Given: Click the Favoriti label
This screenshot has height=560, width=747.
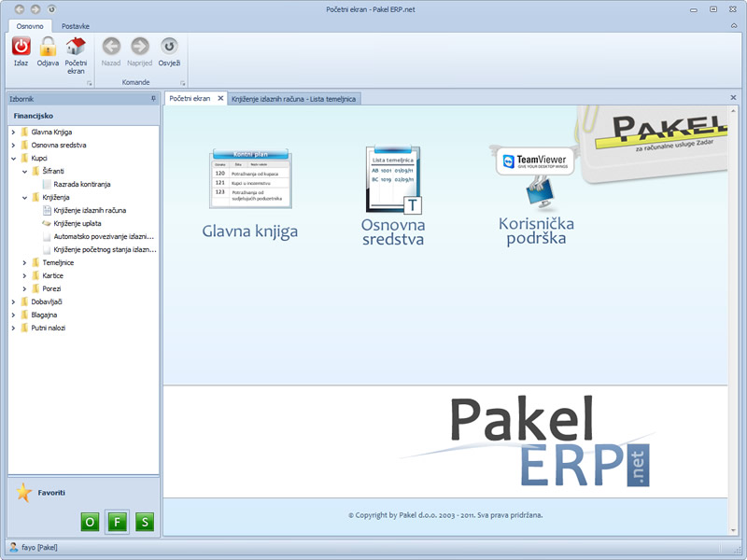Looking at the screenshot, I should pos(51,493).
